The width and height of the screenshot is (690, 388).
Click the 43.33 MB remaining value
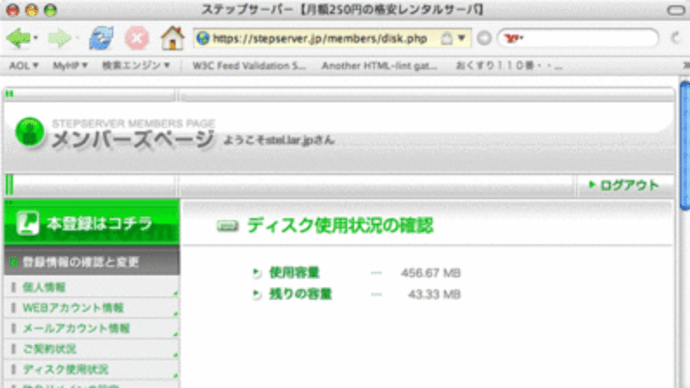(434, 294)
